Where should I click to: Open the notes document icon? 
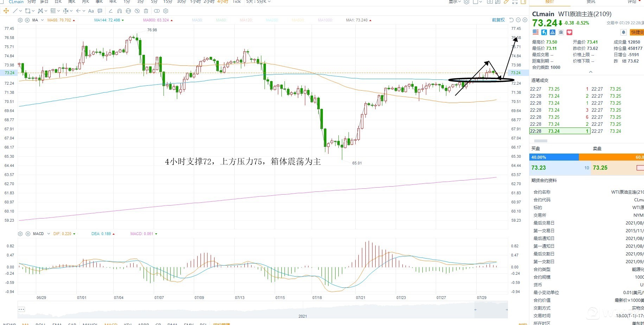[x=561, y=32]
